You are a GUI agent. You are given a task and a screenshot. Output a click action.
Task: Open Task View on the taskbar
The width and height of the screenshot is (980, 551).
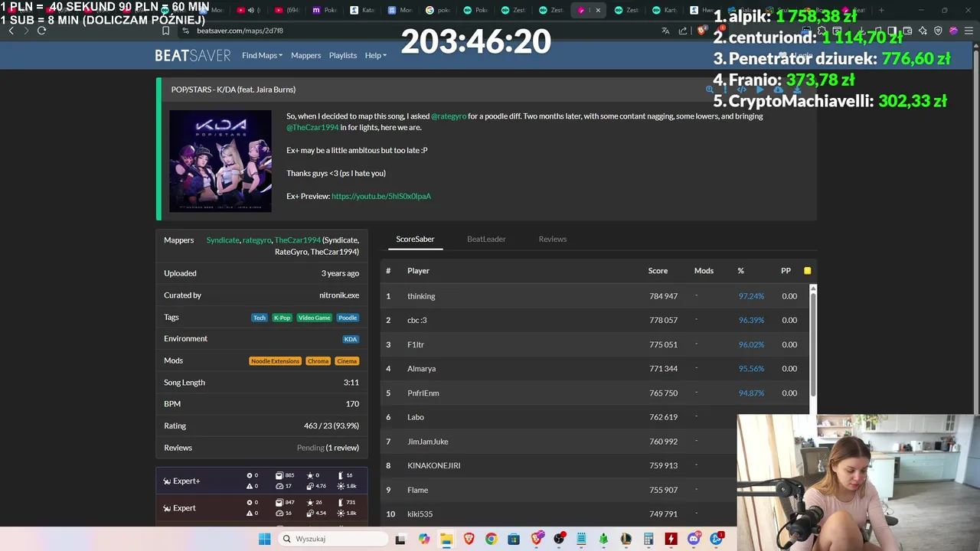pos(401,539)
